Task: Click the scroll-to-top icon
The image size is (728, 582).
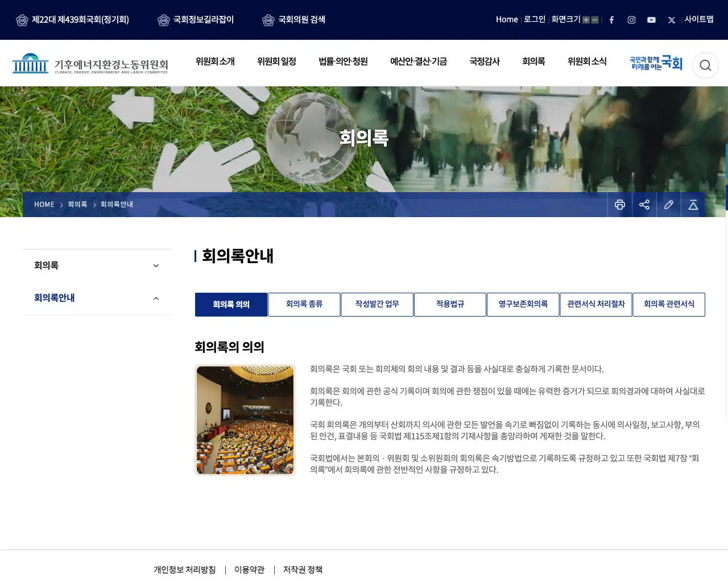Action: (693, 205)
